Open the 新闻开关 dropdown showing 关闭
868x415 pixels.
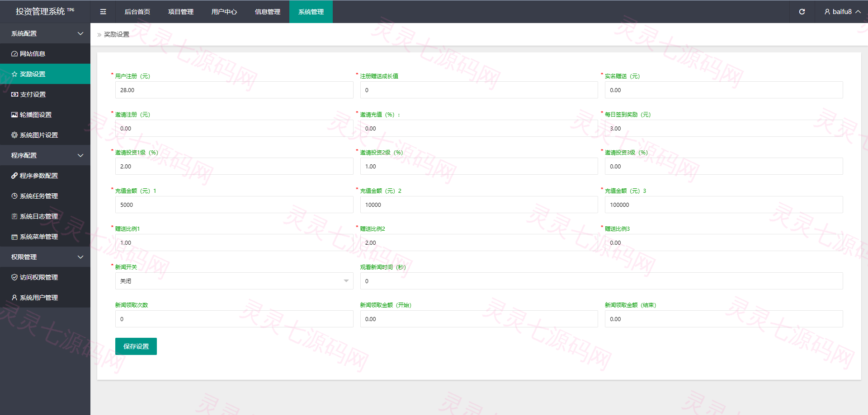(234, 281)
